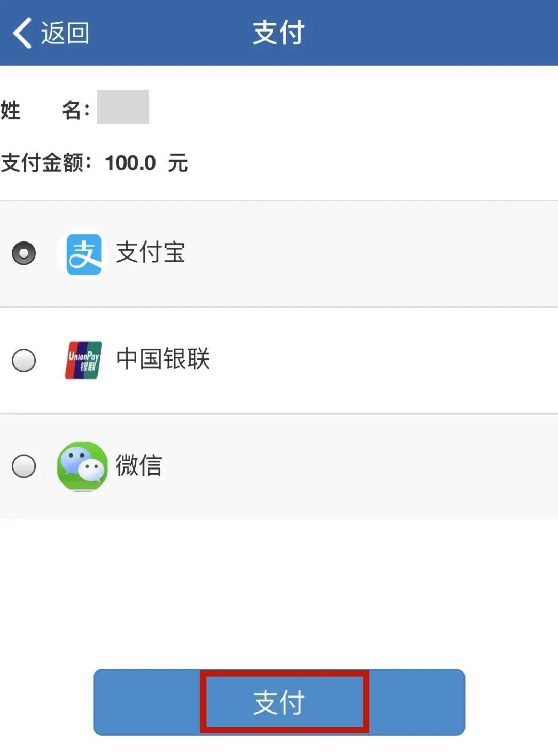Select the 中国银联 payment radio button
The width and height of the screenshot is (558, 756).
coord(23,360)
